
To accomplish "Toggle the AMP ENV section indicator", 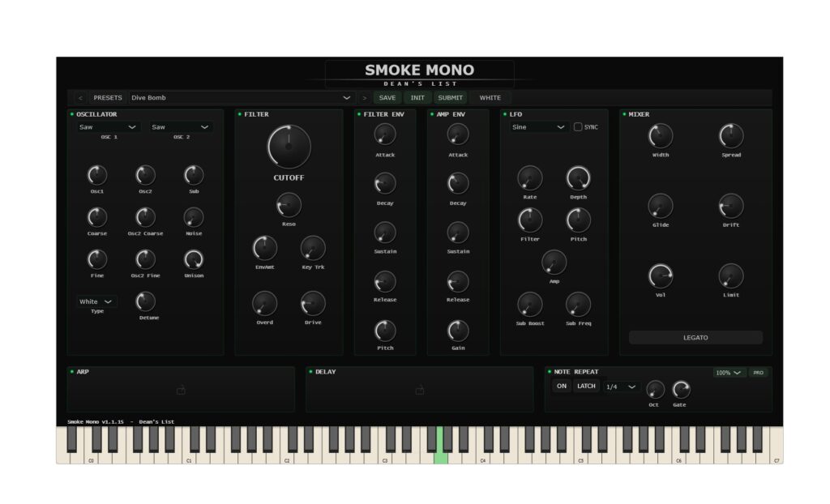I will pyautogui.click(x=432, y=114).
